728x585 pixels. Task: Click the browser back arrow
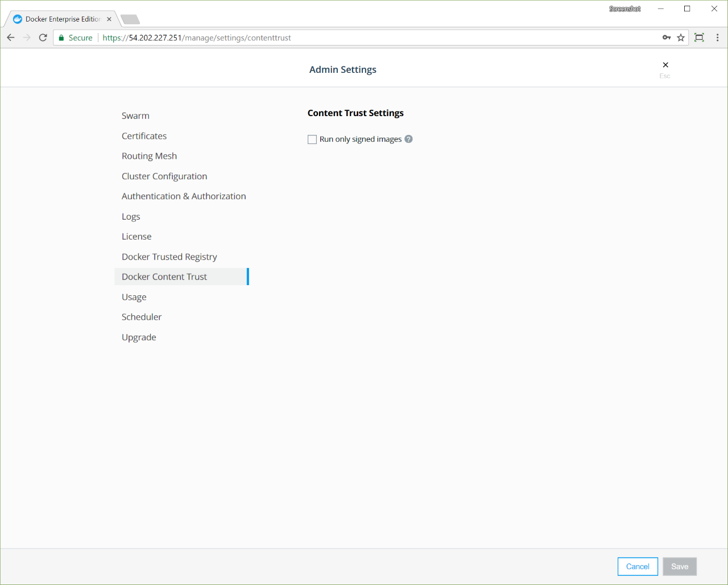point(11,38)
